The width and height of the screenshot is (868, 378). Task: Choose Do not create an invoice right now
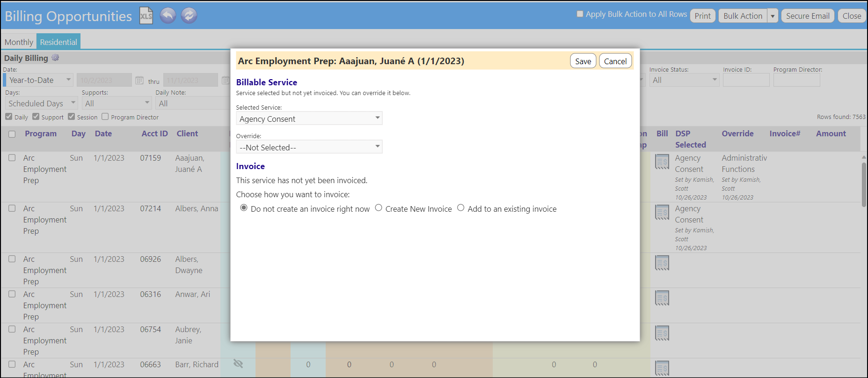pos(244,208)
